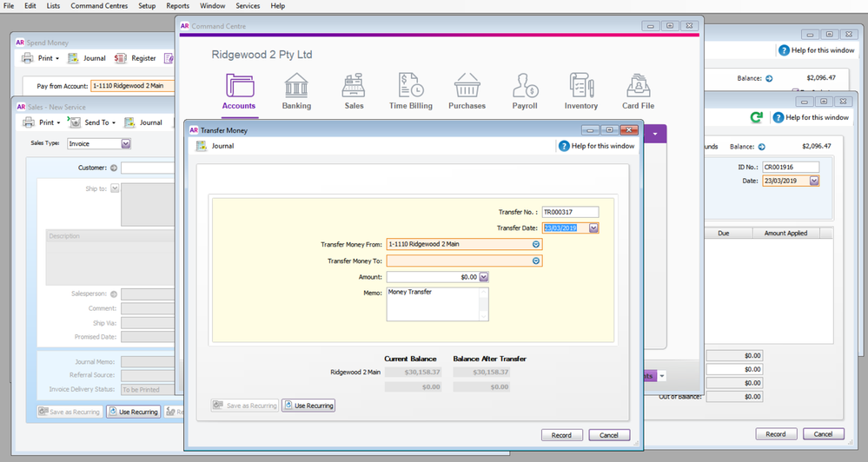868x462 pixels.
Task: Open the Command Centres menu
Action: click(99, 6)
